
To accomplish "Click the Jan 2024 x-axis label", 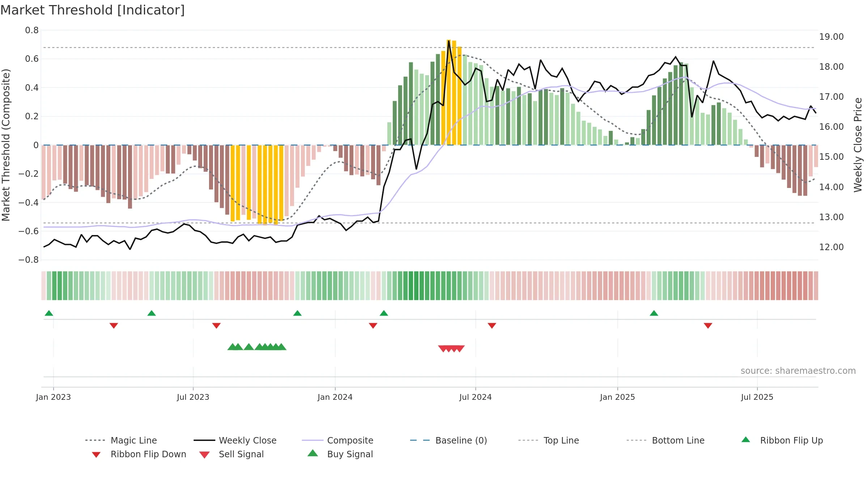I will (335, 397).
